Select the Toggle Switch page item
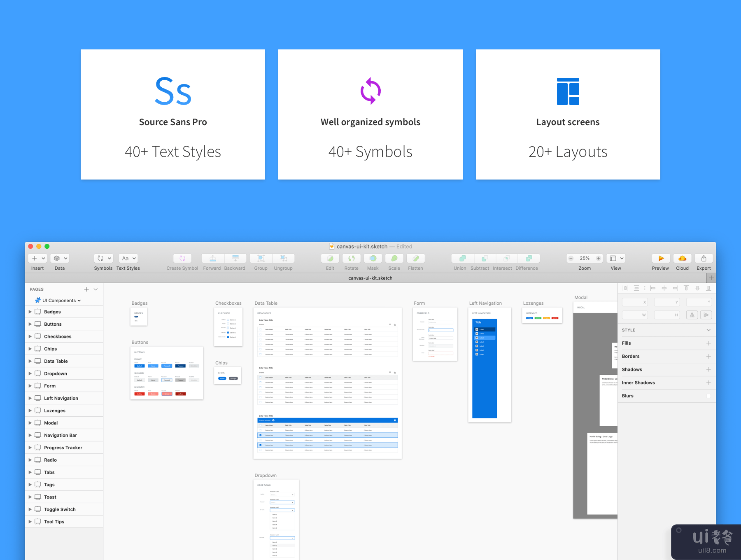Viewport: 741px width, 560px height. tap(60, 509)
